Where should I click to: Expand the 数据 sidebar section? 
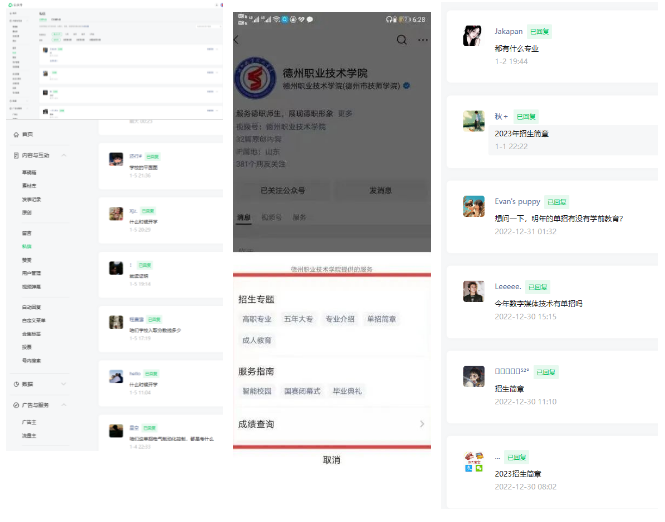pyautogui.click(x=65, y=383)
